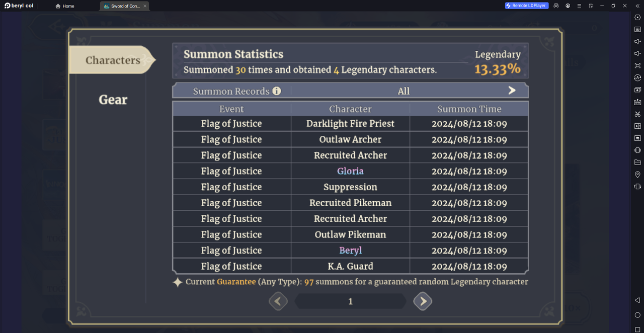
Task: Open shared folder icon in sidebar
Action: (637, 162)
